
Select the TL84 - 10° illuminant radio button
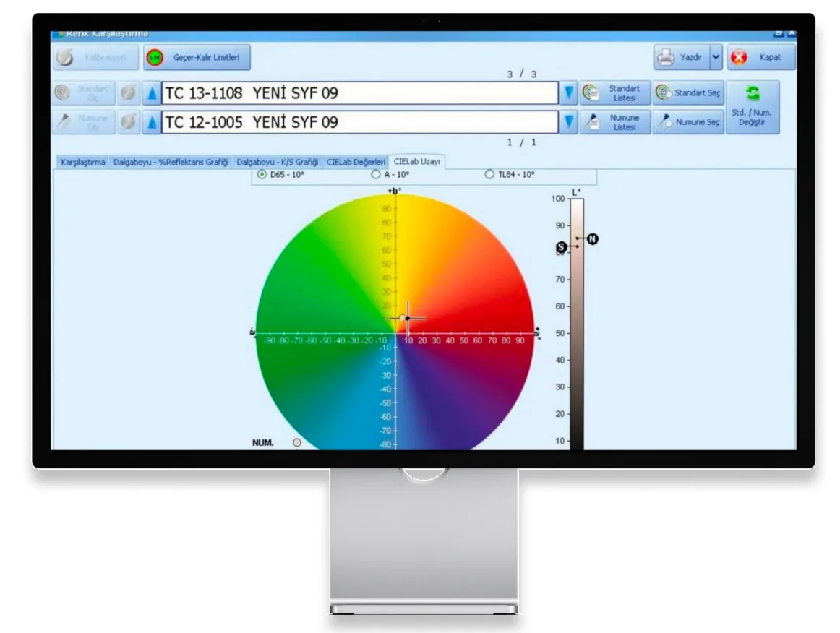tap(489, 175)
